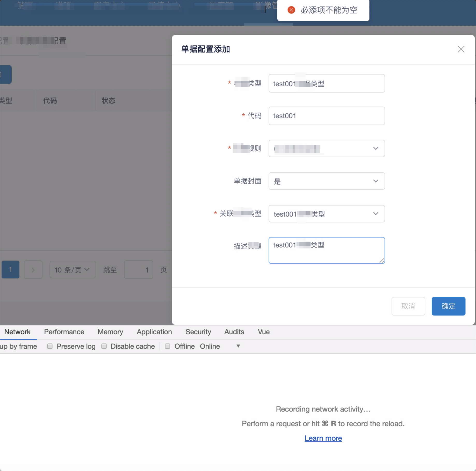This screenshot has height=471, width=476.
Task: Open the Application tab
Action: (x=154, y=332)
